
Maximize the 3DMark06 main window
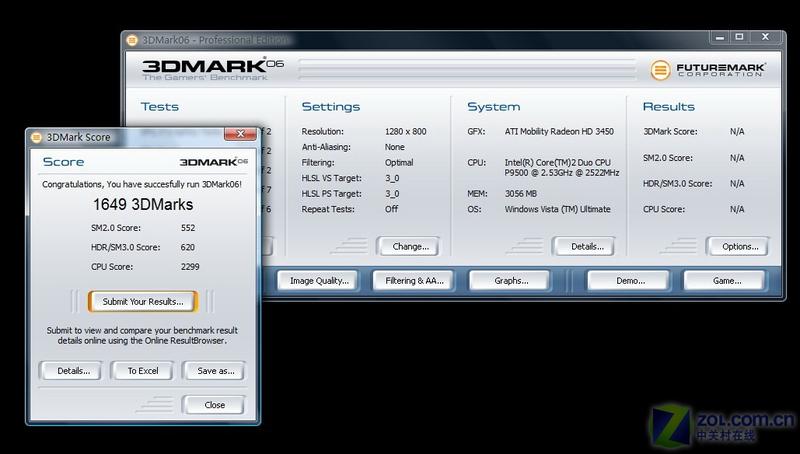(739, 37)
